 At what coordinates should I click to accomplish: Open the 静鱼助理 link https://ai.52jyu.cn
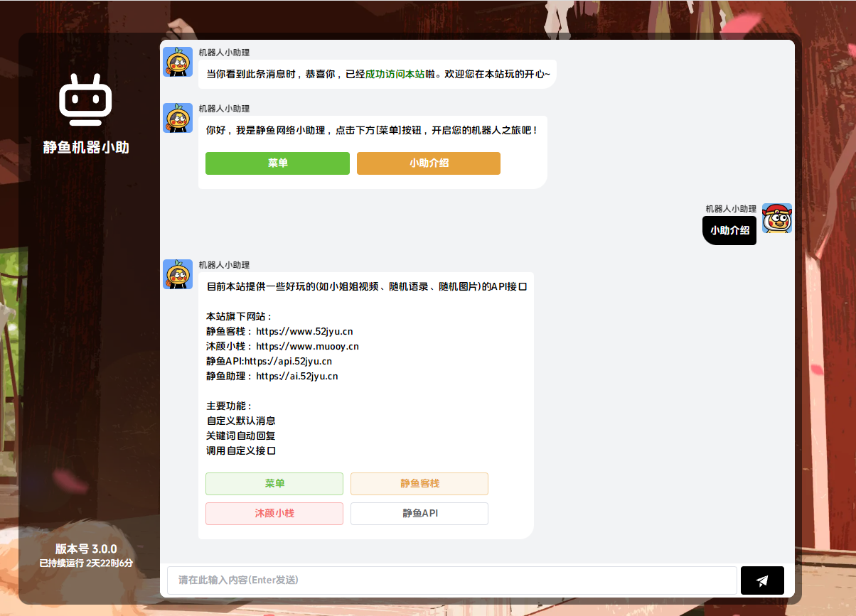[296, 376]
